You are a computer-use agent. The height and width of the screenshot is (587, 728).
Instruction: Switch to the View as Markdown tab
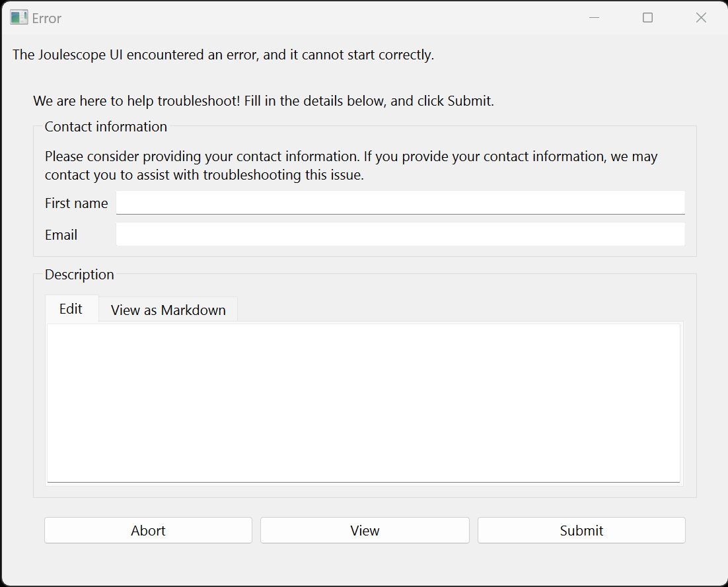[x=168, y=310]
